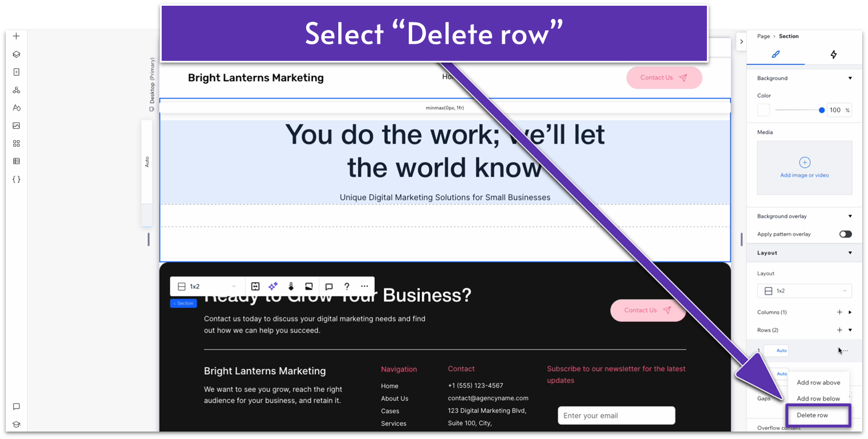Click row 1 Auto height field
This screenshot has height=439, width=868.
[776, 351]
